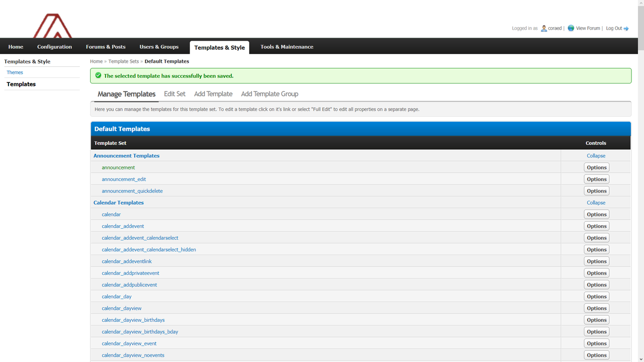Click the View Forum link
Image resolution: width=644 pixels, height=362 pixels.
tap(588, 29)
